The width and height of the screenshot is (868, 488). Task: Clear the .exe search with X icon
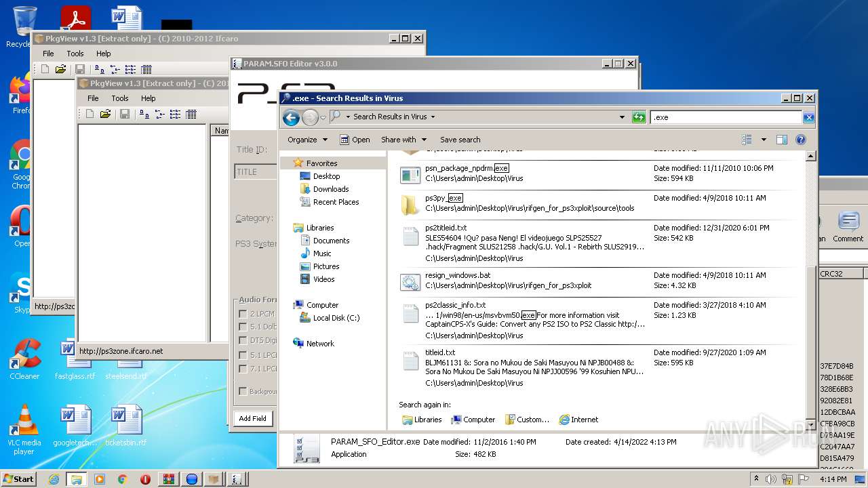(x=808, y=117)
